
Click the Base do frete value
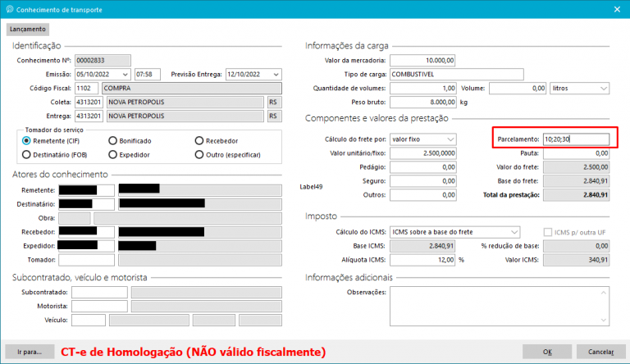pos(576,181)
